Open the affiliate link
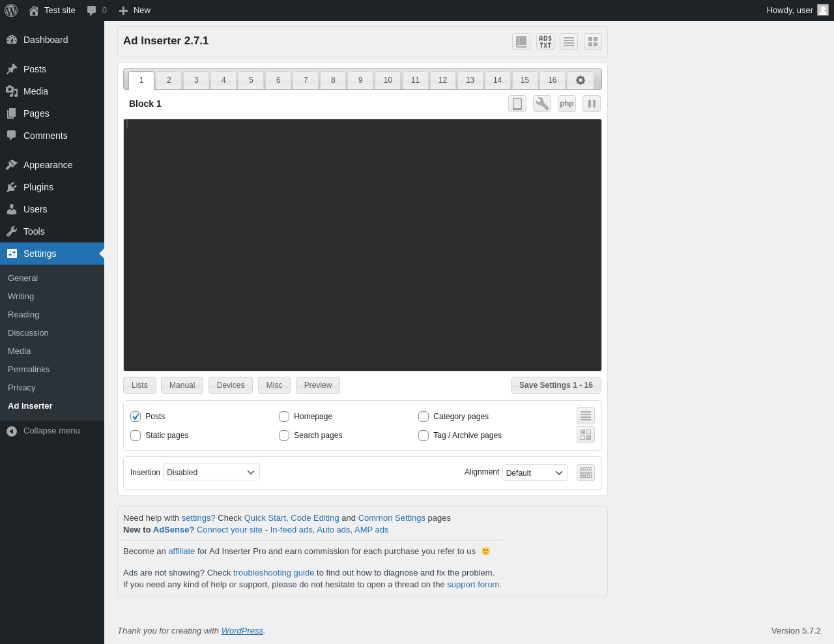The width and height of the screenshot is (834, 644). click(182, 551)
